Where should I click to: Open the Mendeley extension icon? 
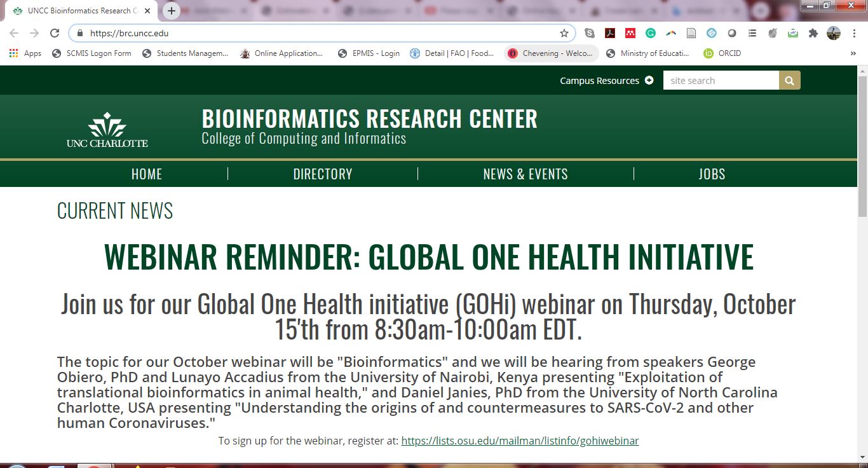tap(630, 33)
